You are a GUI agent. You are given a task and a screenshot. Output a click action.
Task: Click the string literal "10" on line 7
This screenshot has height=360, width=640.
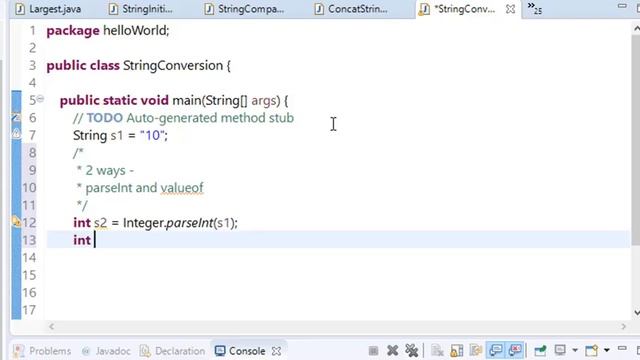(x=152, y=135)
